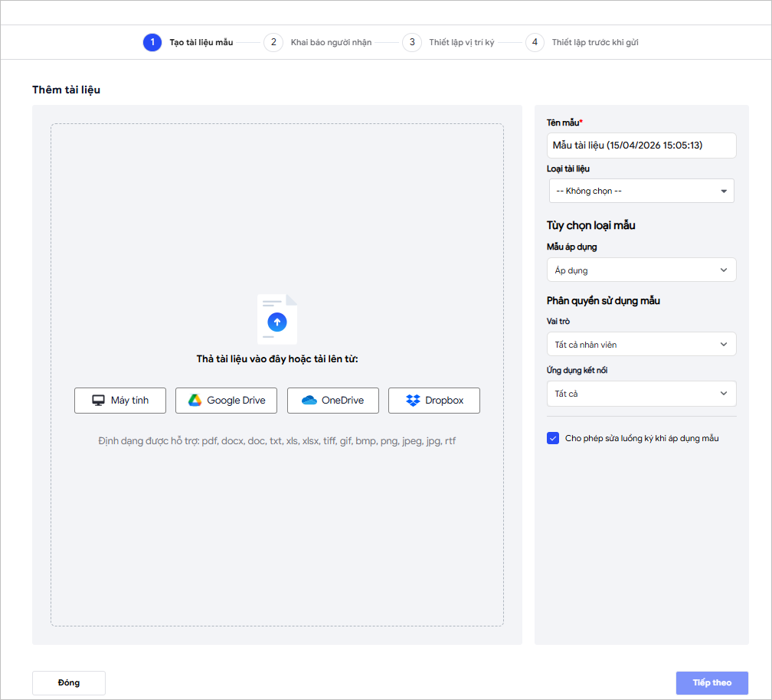Screen dimensions: 772x700
Task: Open Thiết lập trước khi gửi step
Action: [x=595, y=42]
